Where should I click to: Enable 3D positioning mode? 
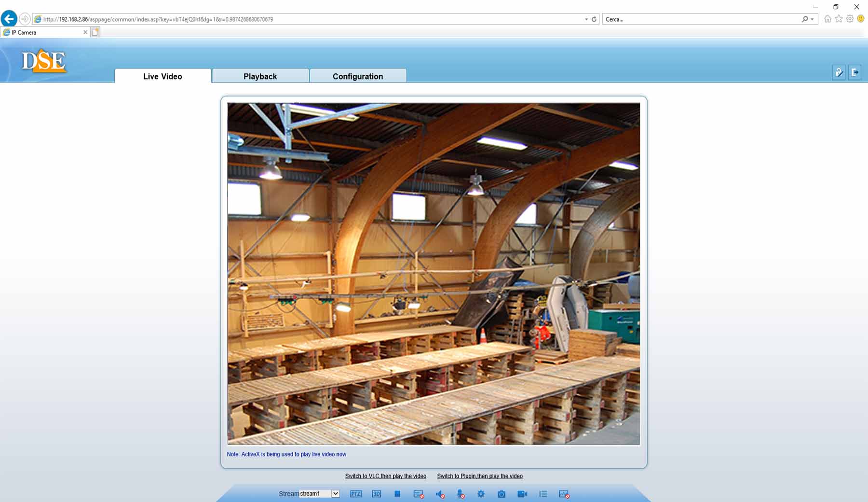click(376, 494)
